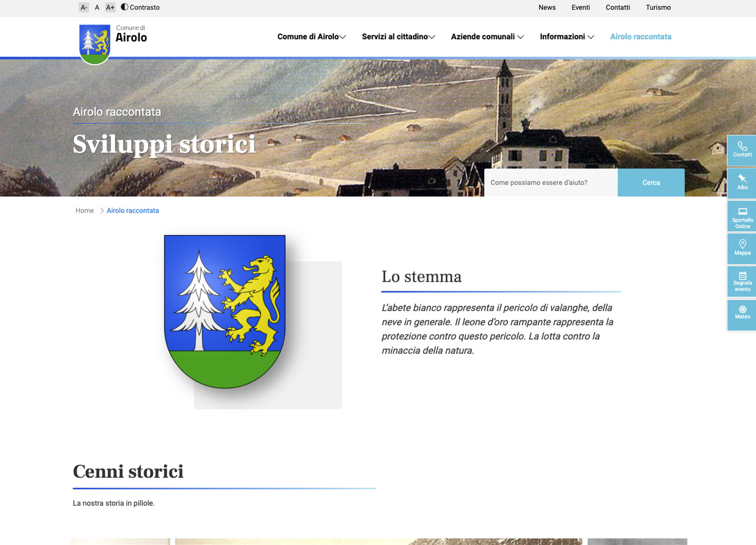Viewport: 756px width, 545px height.
Task: Open the Albo pin icon shortcut
Action: pos(742,183)
